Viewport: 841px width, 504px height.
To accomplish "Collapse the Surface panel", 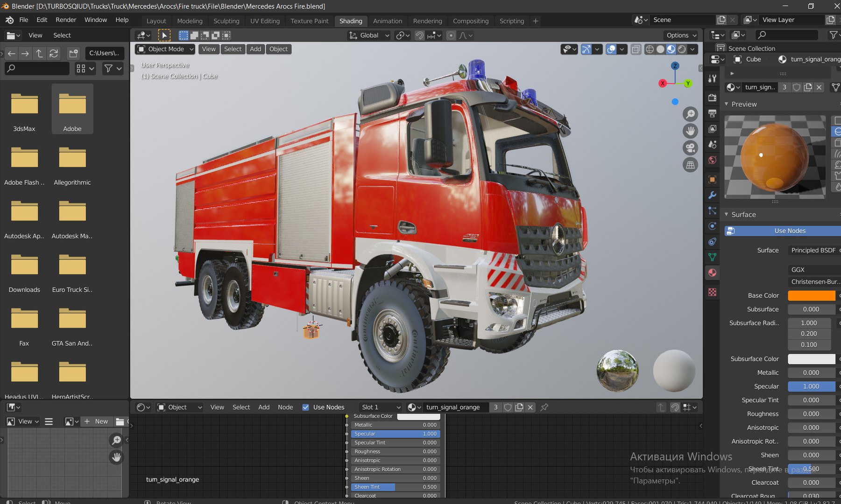I will pyautogui.click(x=727, y=215).
